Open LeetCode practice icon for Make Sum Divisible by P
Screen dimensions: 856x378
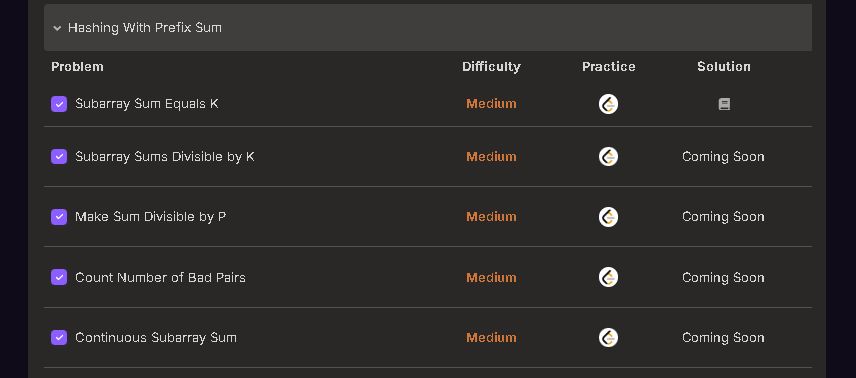pyautogui.click(x=608, y=217)
